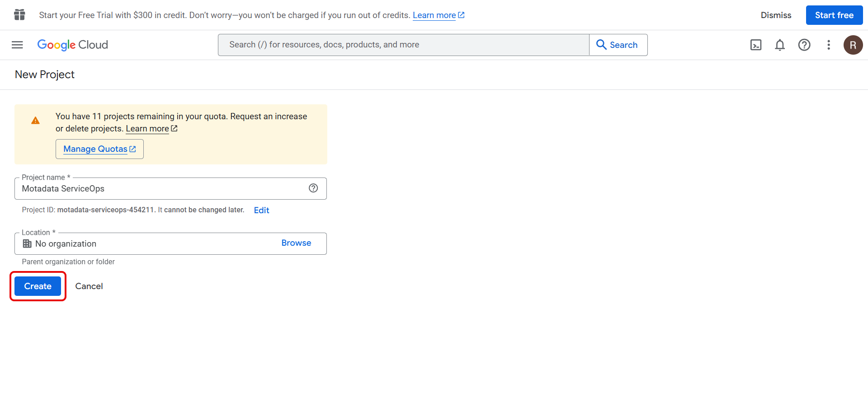
Task: Click into the resource search bar
Action: coord(403,45)
